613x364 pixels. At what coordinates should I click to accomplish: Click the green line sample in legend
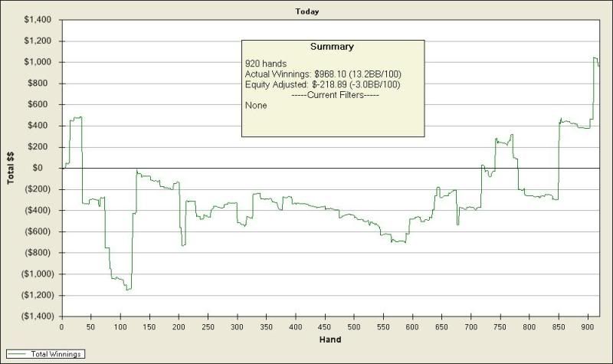click(19, 354)
